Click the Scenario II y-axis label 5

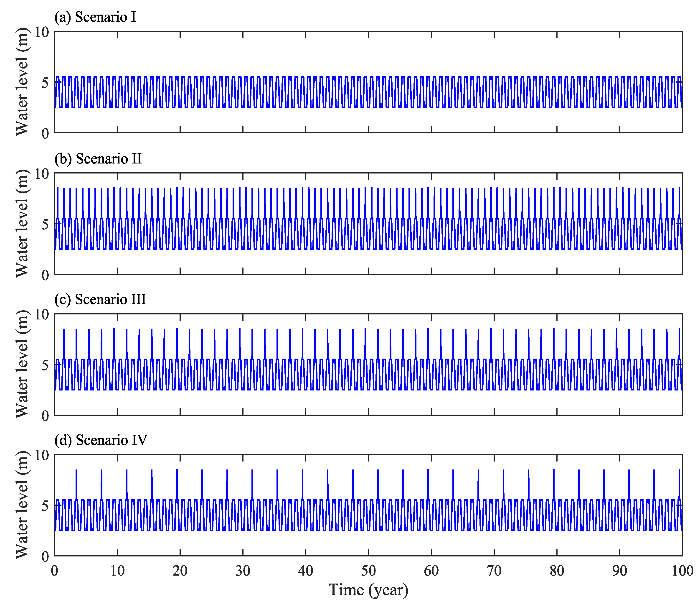click(x=45, y=224)
